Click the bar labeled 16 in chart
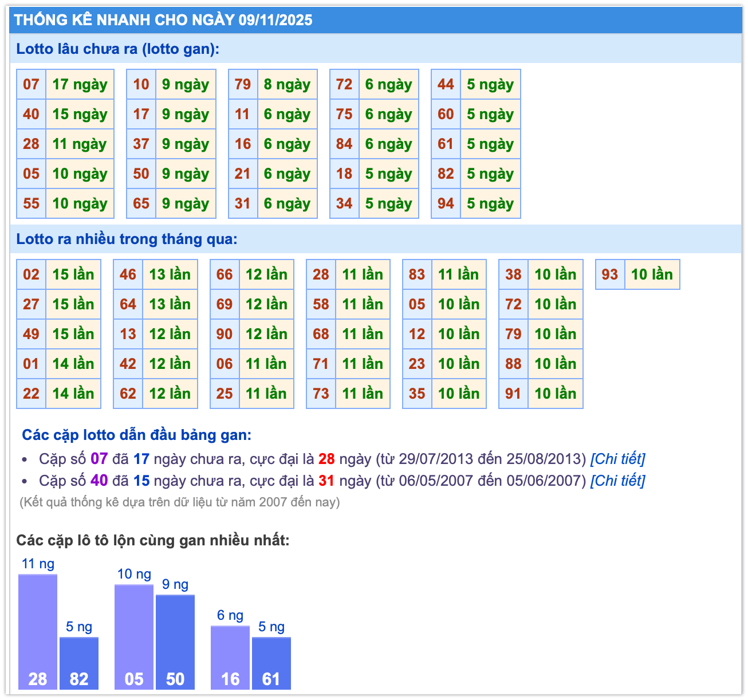748x700 pixels. tap(230, 657)
